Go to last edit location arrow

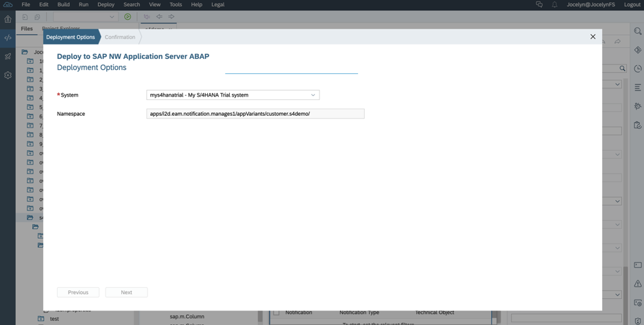click(147, 17)
